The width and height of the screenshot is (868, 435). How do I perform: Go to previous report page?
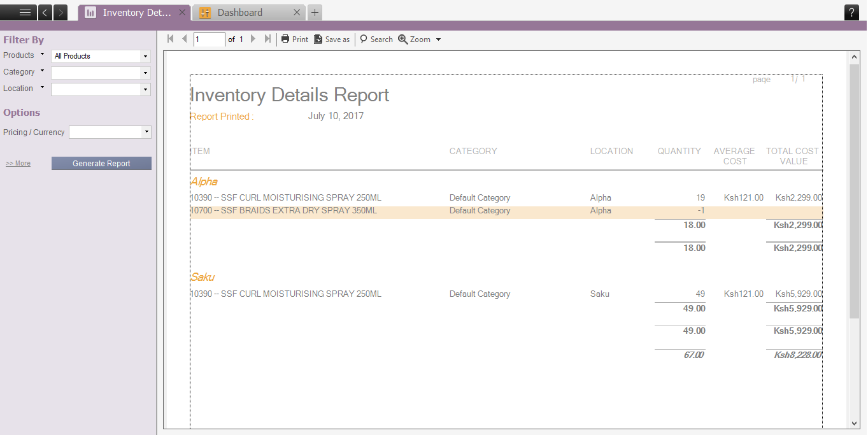pos(185,39)
